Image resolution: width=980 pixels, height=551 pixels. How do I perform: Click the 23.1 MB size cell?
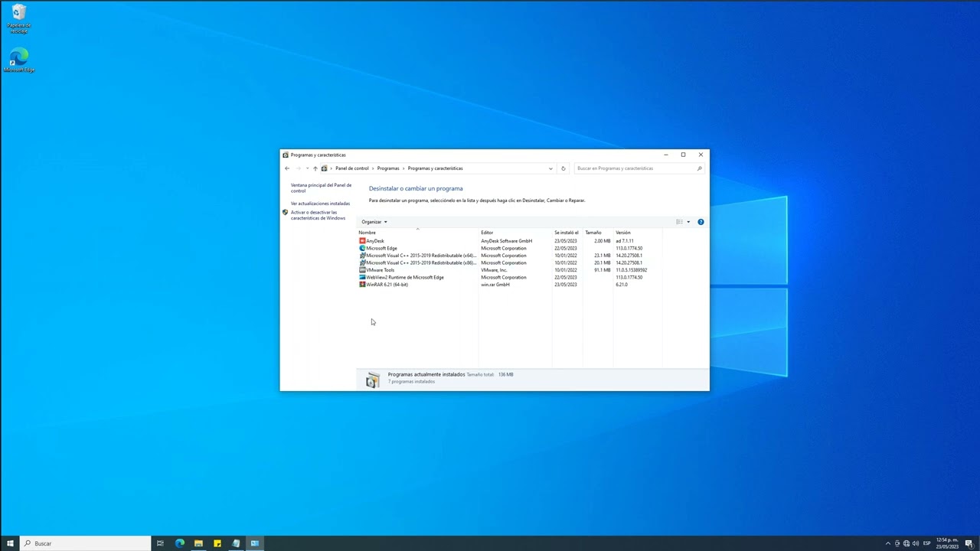[x=603, y=256]
